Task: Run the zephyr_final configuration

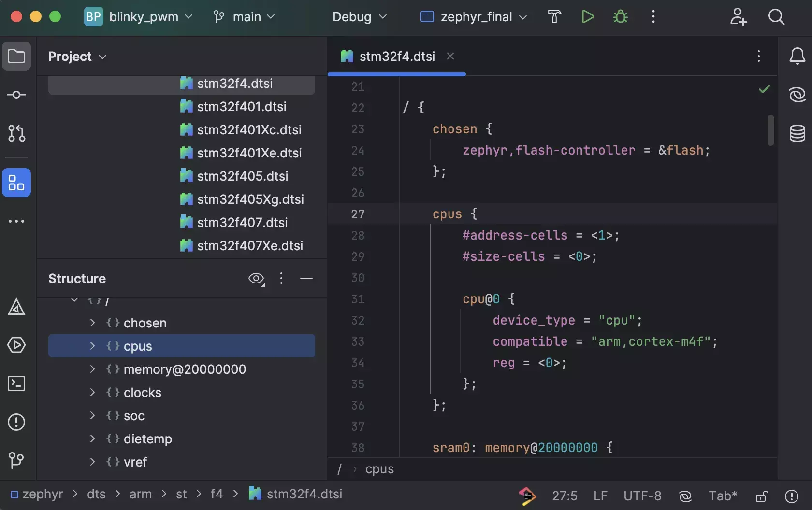Action: tap(587, 17)
